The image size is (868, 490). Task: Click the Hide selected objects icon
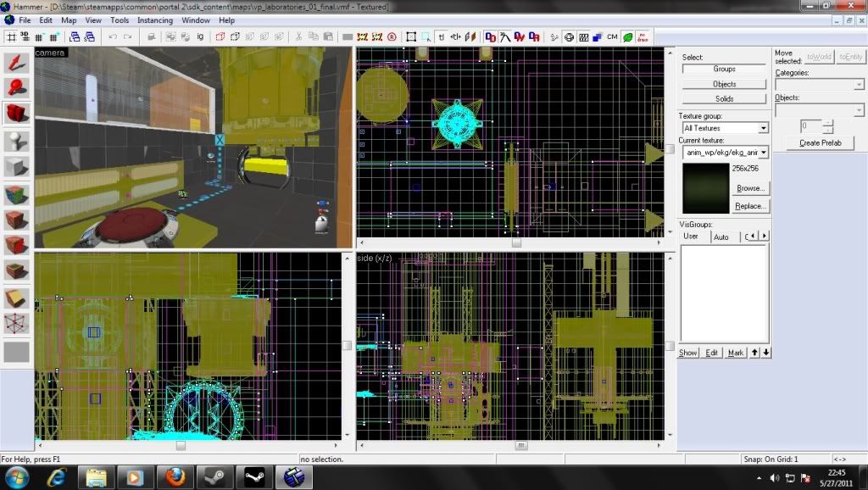tap(220, 37)
